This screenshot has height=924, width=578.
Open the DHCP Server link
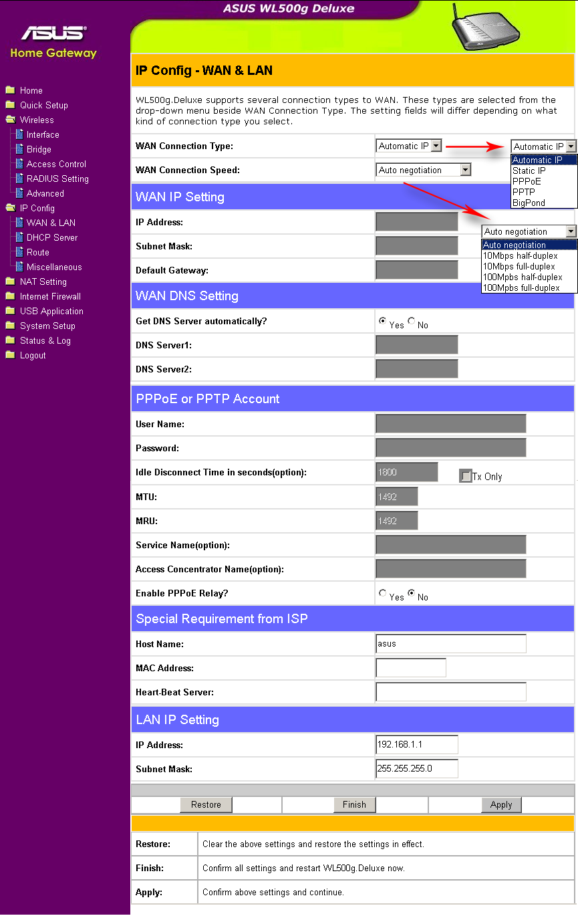[x=52, y=237]
